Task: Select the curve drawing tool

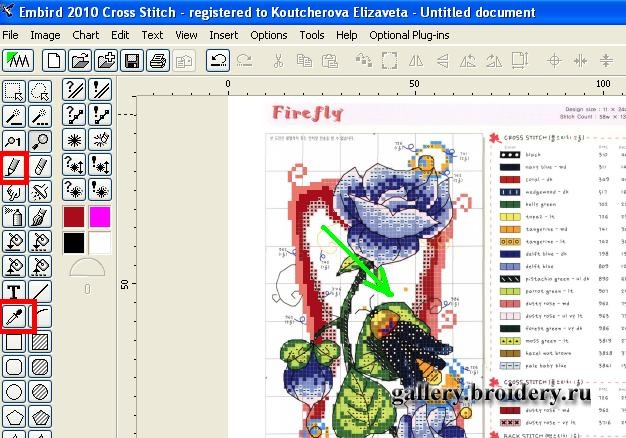Action: (42, 317)
